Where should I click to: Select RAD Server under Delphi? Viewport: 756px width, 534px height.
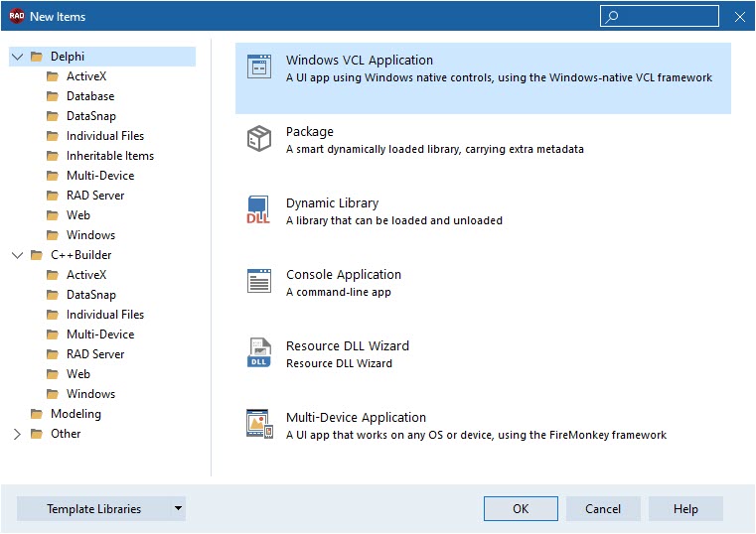pyautogui.click(x=95, y=196)
